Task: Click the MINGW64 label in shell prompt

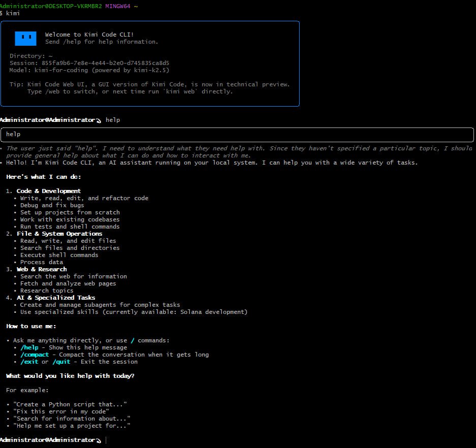Action: pos(118,6)
